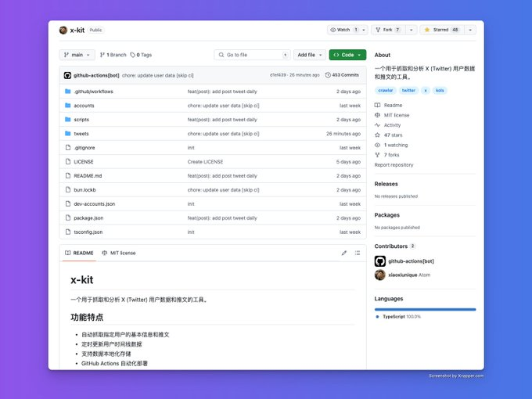532x399 pixels.
Task: Switch to the MIT license tab
Action: point(118,253)
